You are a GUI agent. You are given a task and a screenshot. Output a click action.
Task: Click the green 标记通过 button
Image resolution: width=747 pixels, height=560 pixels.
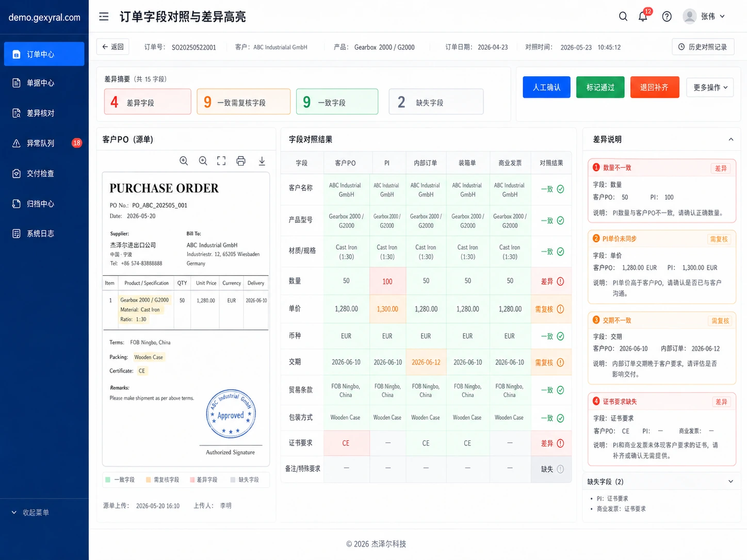click(600, 87)
